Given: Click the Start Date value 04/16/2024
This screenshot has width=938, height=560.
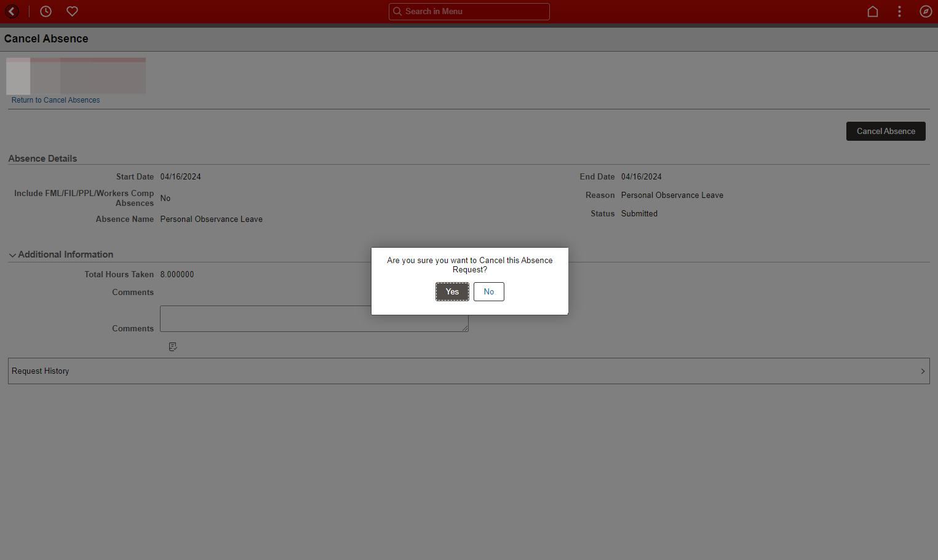Looking at the screenshot, I should 181,176.
